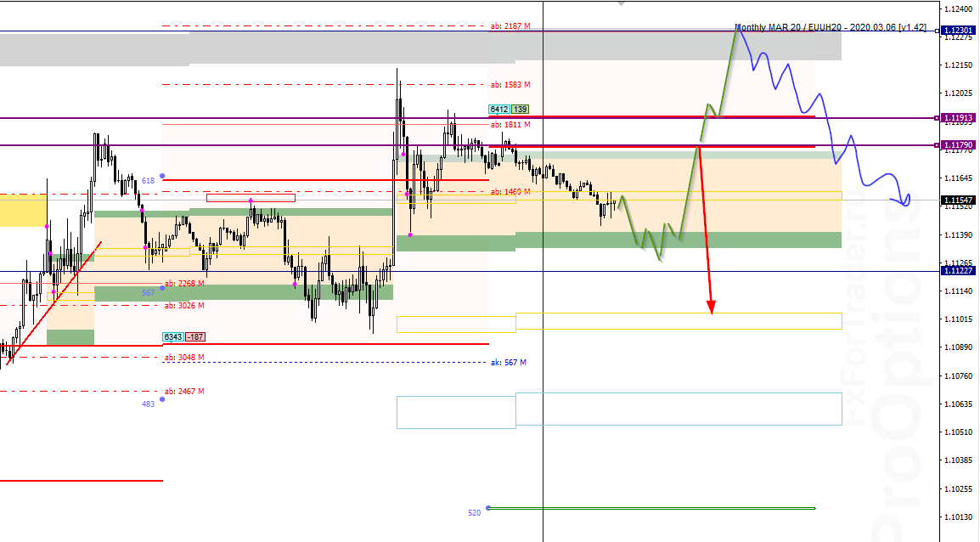Viewport: 980px width, 542px height.
Task: Select the square handle at 1.11790 line
Action: tap(937, 145)
